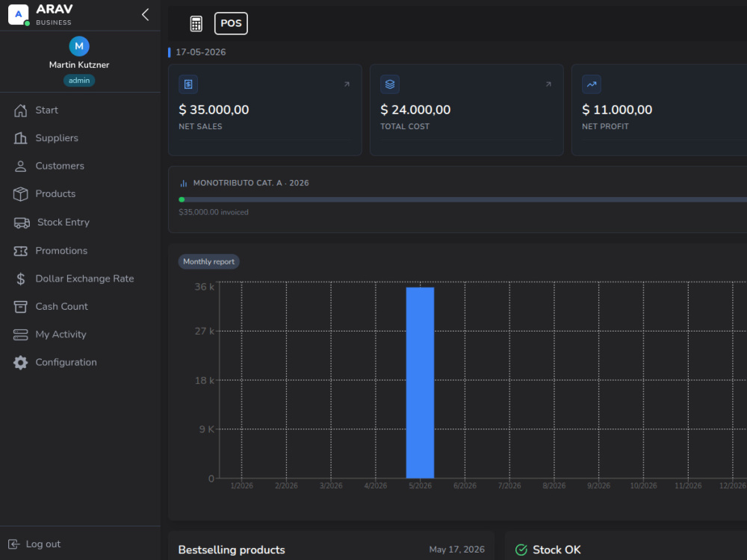Click the POS button
The image size is (747, 560).
tap(231, 23)
